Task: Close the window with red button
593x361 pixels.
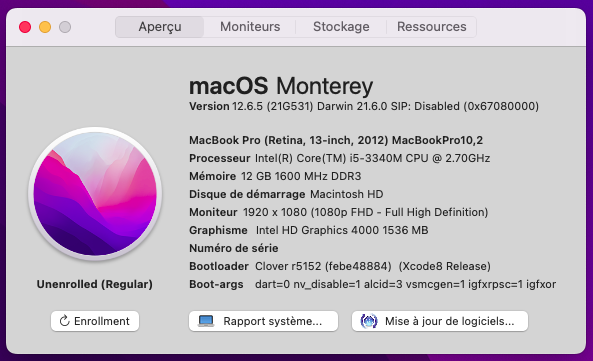Action: (25, 27)
